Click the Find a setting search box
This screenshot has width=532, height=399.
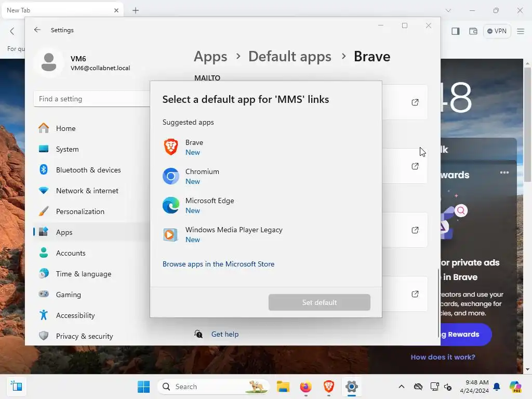[91, 99]
